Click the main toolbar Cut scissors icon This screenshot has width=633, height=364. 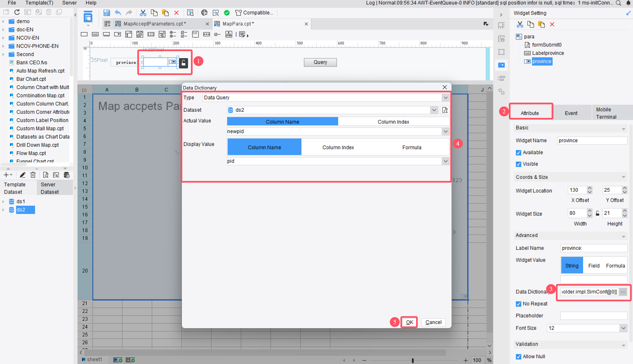coord(143,13)
